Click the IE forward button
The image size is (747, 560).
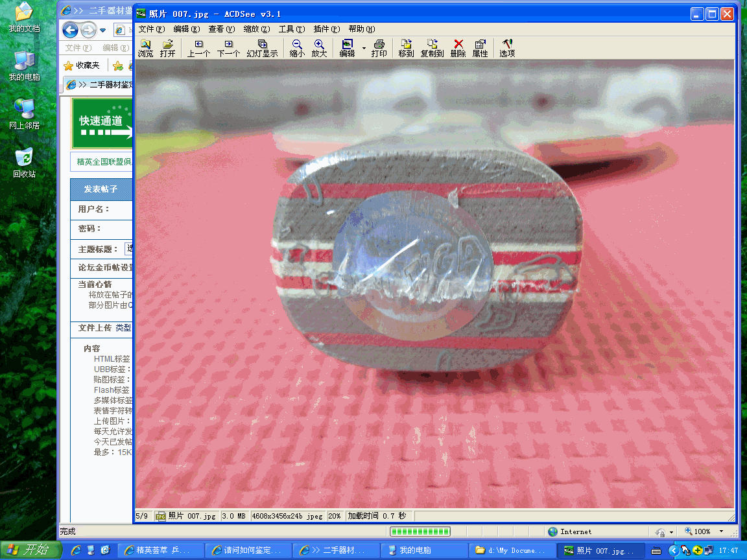(88, 30)
